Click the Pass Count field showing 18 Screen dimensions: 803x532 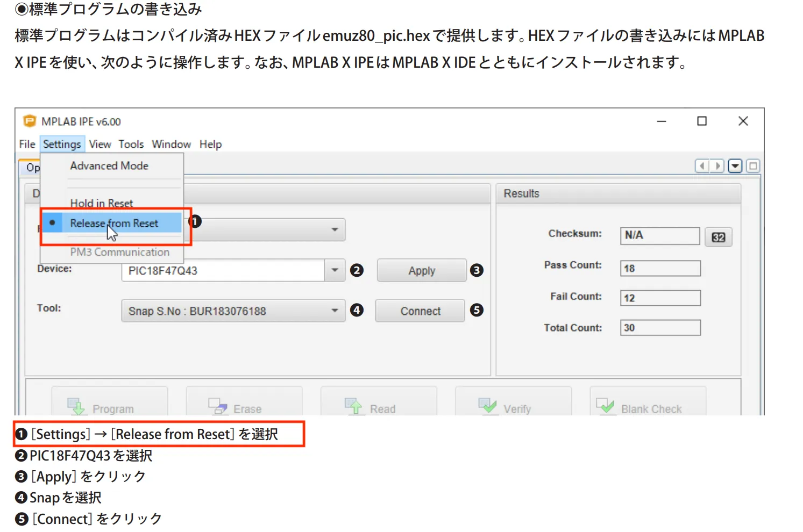click(x=660, y=268)
